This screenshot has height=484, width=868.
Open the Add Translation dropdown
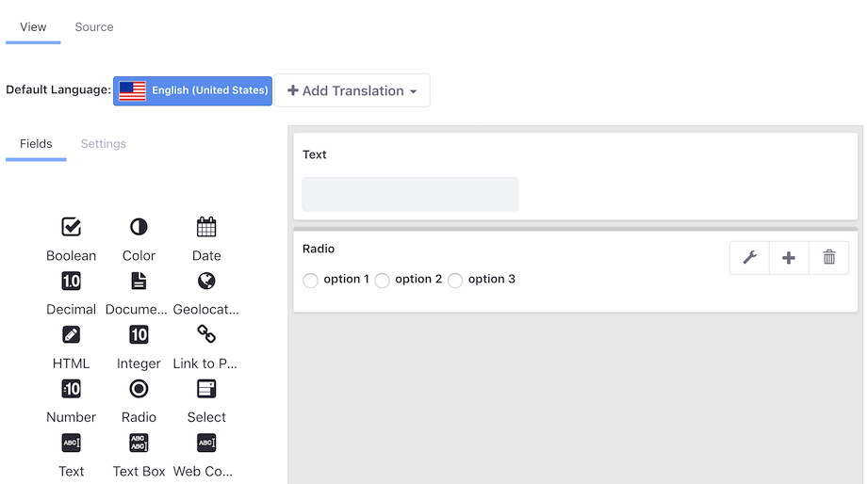[352, 90]
